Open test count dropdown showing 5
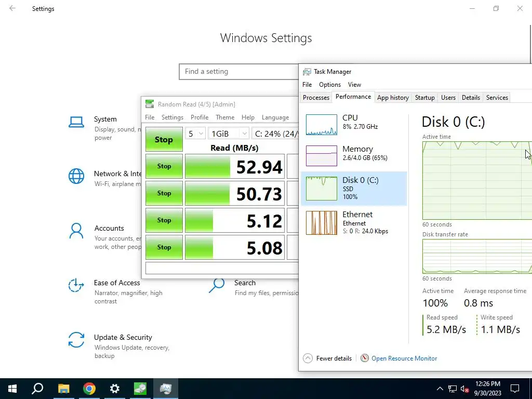The width and height of the screenshot is (532, 399). point(195,134)
